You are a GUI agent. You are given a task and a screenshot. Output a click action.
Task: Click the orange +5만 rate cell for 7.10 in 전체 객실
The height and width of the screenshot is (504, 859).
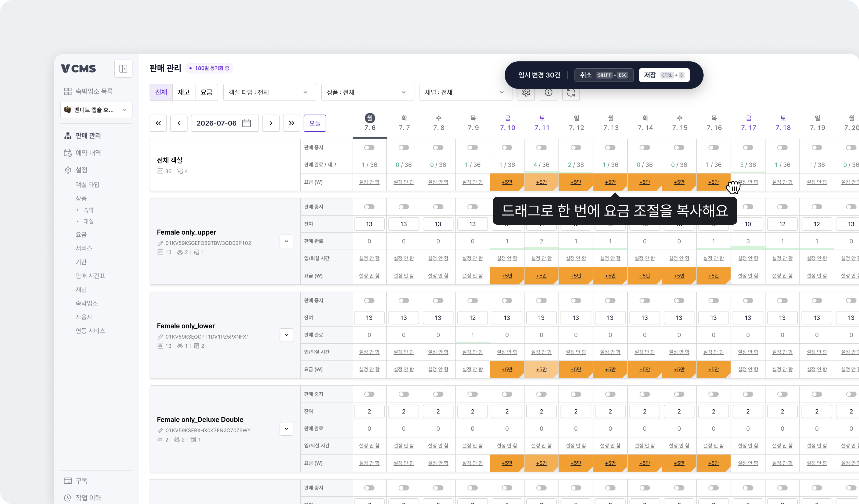(507, 182)
